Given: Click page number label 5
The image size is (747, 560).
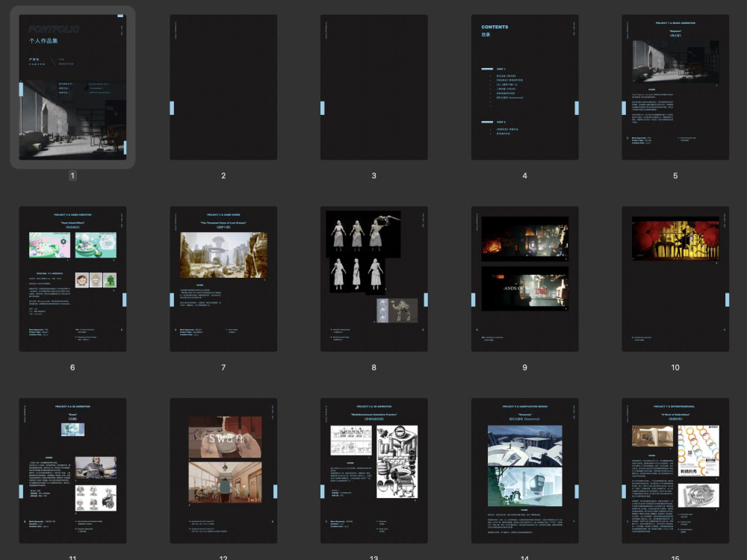Looking at the screenshot, I should 675,175.
